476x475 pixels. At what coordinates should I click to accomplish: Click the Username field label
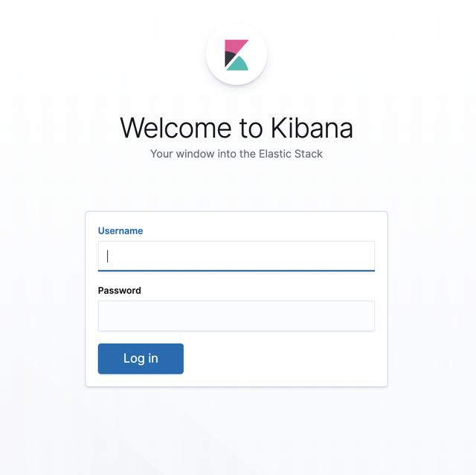120,231
